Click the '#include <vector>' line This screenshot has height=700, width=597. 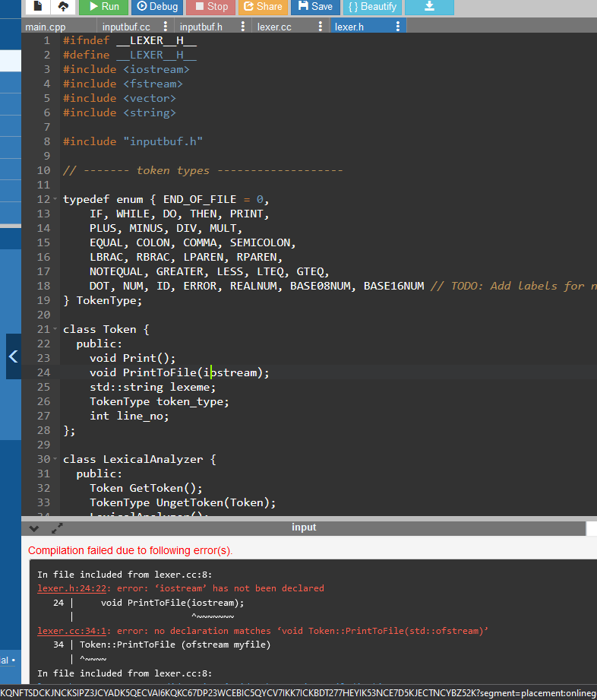tap(119, 98)
